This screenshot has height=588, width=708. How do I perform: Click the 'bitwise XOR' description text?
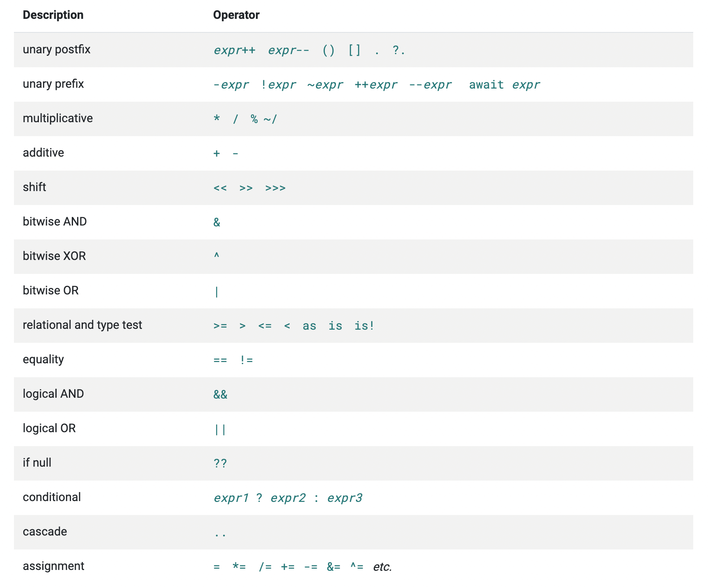(54, 256)
